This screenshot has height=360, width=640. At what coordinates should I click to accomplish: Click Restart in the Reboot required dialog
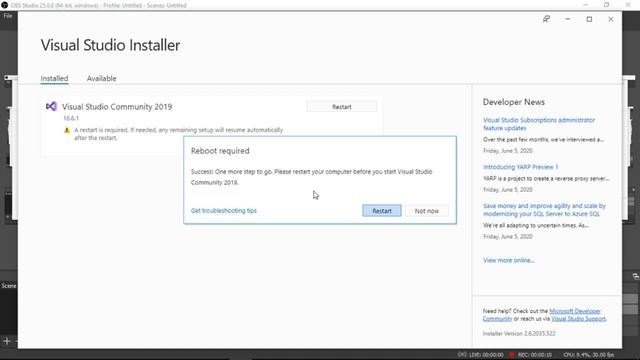point(382,211)
